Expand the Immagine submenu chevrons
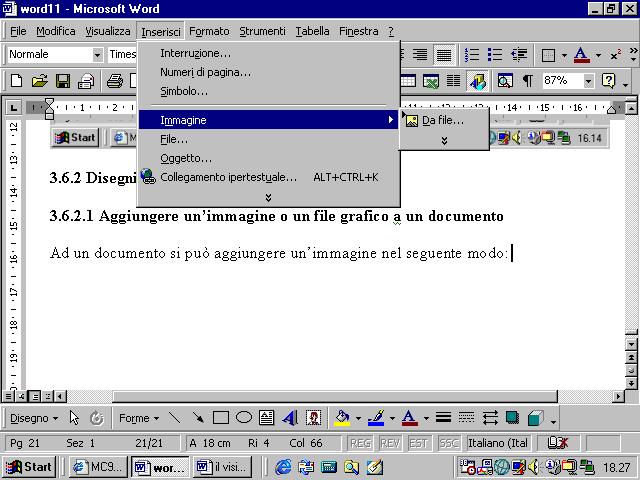640x480 pixels. [444, 141]
